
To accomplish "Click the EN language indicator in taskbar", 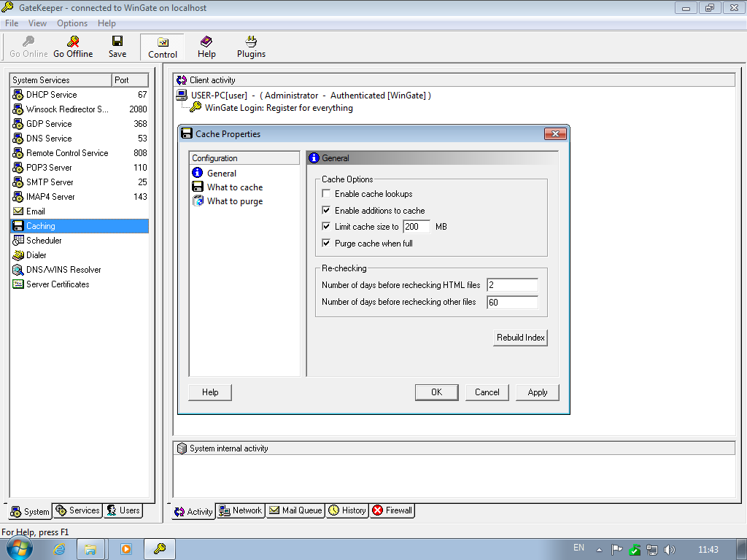I will (578, 548).
